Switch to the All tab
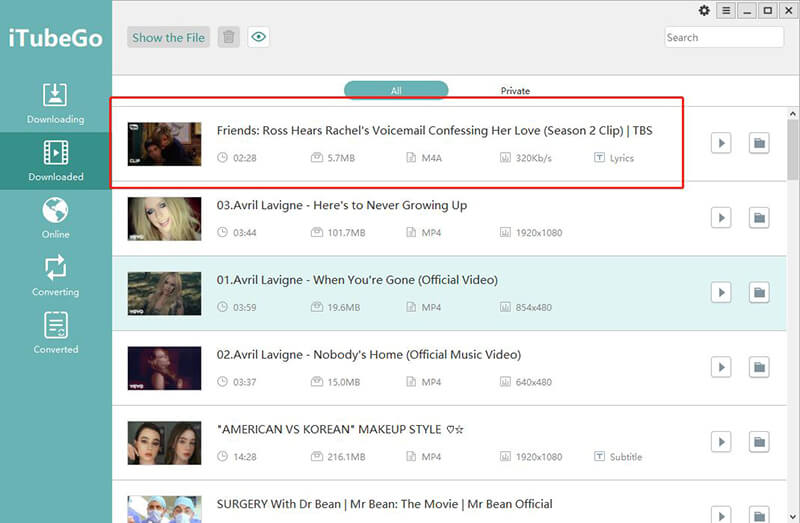Image resolution: width=800 pixels, height=523 pixels. click(396, 90)
